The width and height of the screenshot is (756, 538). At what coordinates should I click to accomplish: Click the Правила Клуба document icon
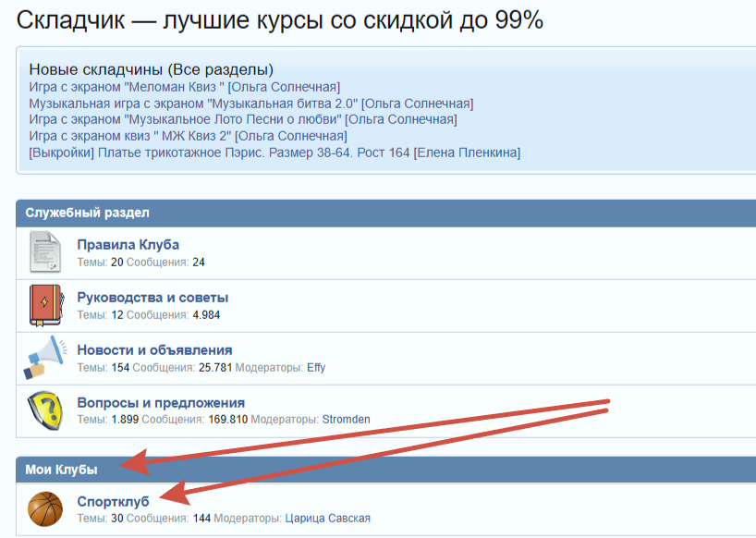click(44, 252)
